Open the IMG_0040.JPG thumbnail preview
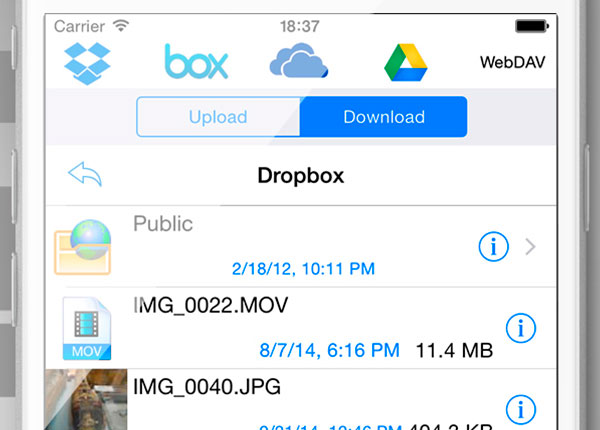 (x=86, y=400)
